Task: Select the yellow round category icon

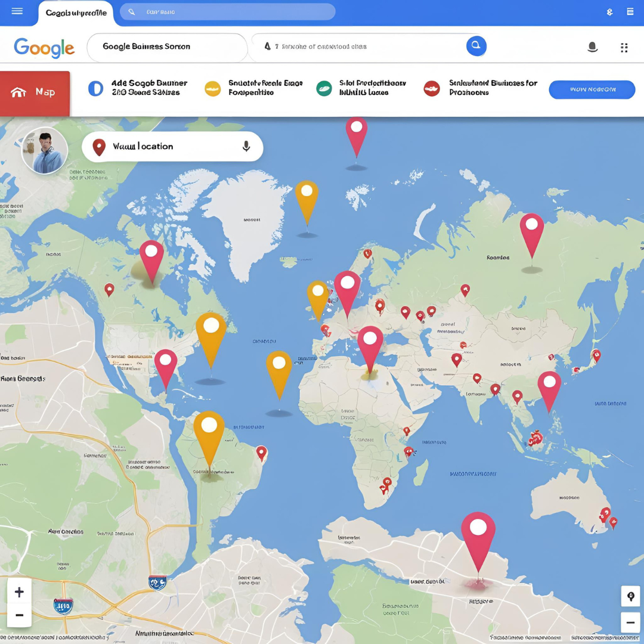Action: [213, 88]
